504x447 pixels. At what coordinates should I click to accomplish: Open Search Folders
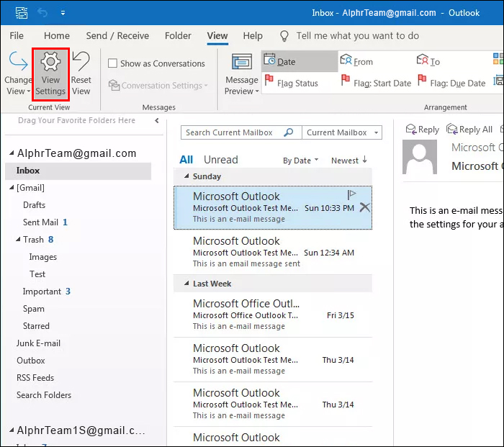[x=44, y=395]
